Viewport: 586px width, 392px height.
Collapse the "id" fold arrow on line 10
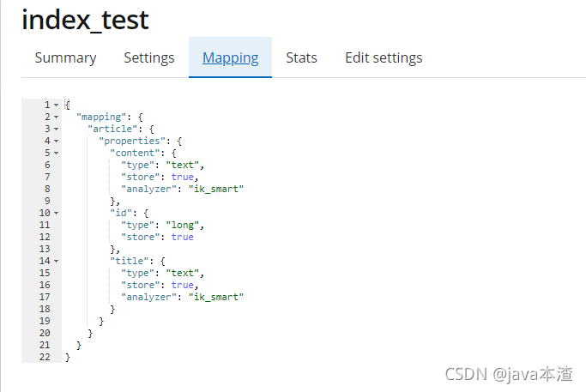pyautogui.click(x=56, y=213)
